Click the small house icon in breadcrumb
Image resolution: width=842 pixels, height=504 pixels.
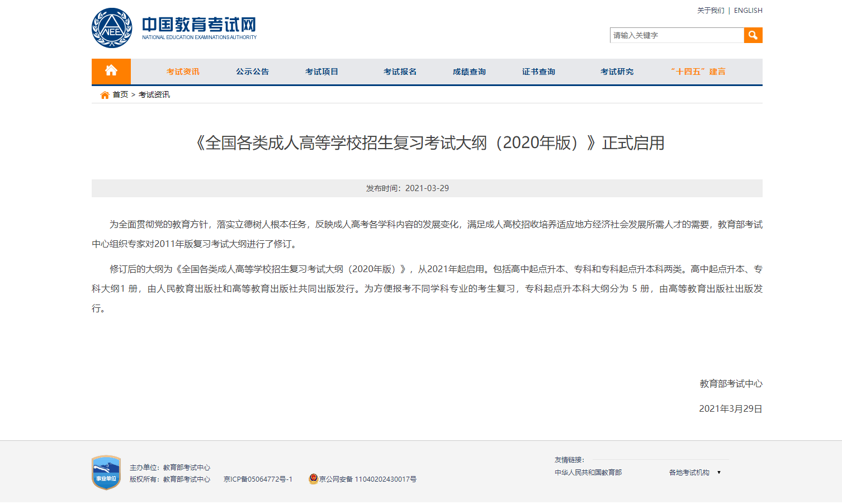(x=104, y=94)
